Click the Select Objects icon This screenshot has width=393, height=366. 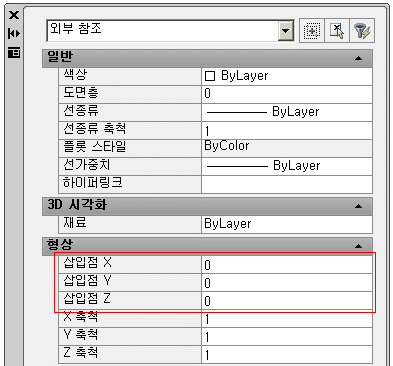click(x=337, y=31)
